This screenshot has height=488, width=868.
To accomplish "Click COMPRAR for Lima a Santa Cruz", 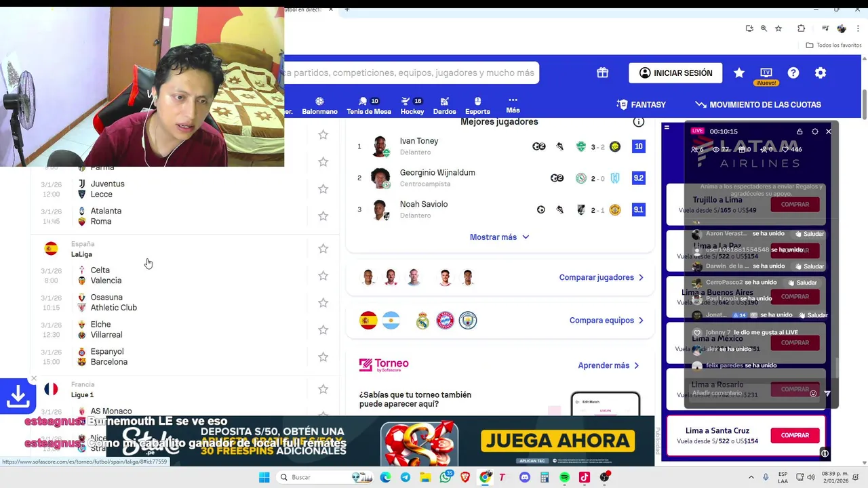I will click(795, 435).
